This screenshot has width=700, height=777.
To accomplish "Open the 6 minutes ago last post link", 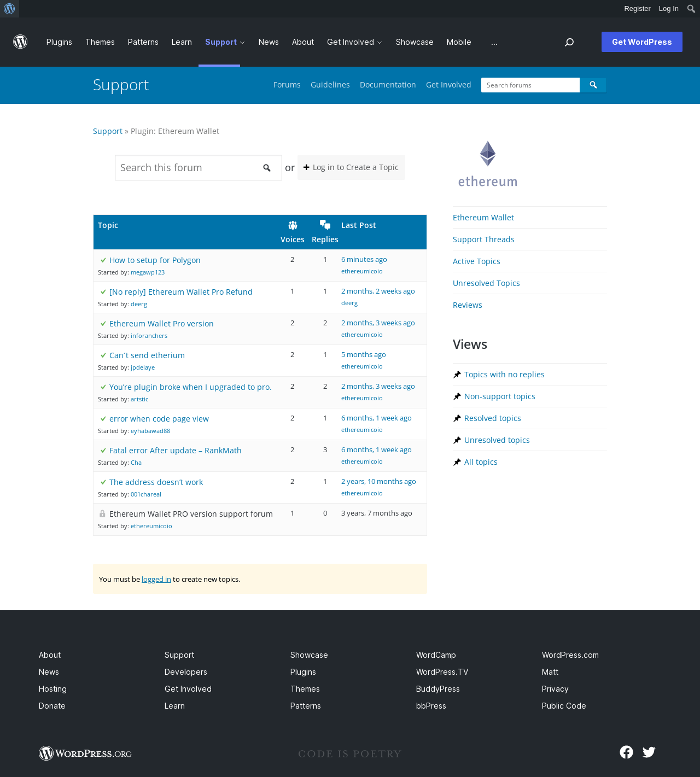I will click(x=364, y=260).
